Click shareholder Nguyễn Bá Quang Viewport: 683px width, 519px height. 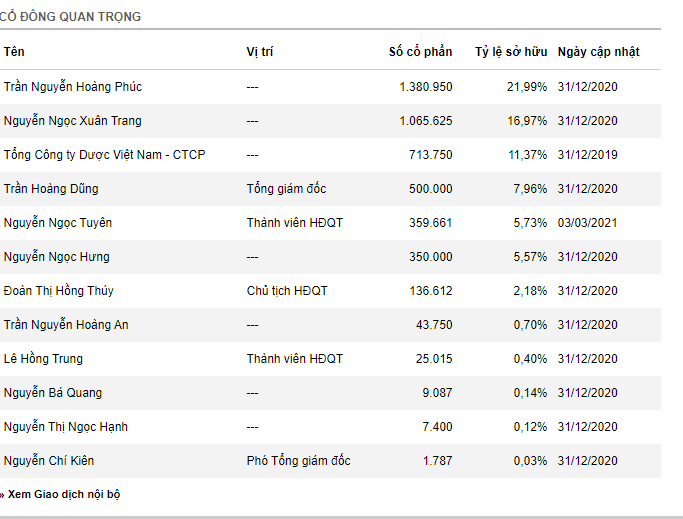[x=53, y=393]
